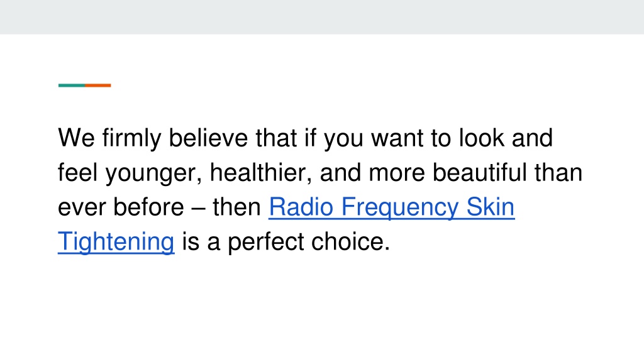Click the orange segment of accent line
Screen dimensions: 644x362
coord(97,85)
